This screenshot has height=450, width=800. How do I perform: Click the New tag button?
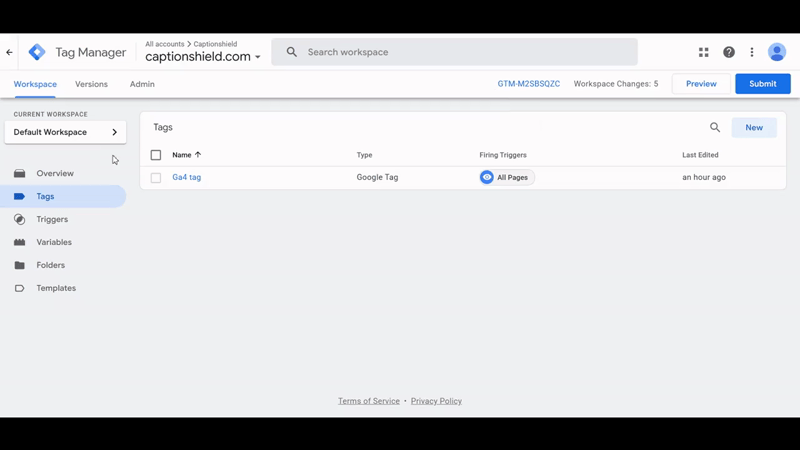click(754, 128)
